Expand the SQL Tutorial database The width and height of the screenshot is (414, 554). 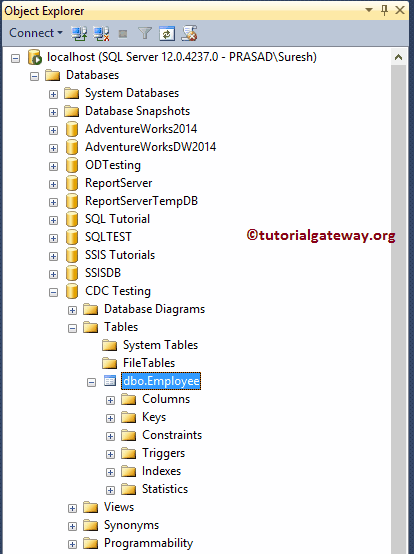coord(53,220)
